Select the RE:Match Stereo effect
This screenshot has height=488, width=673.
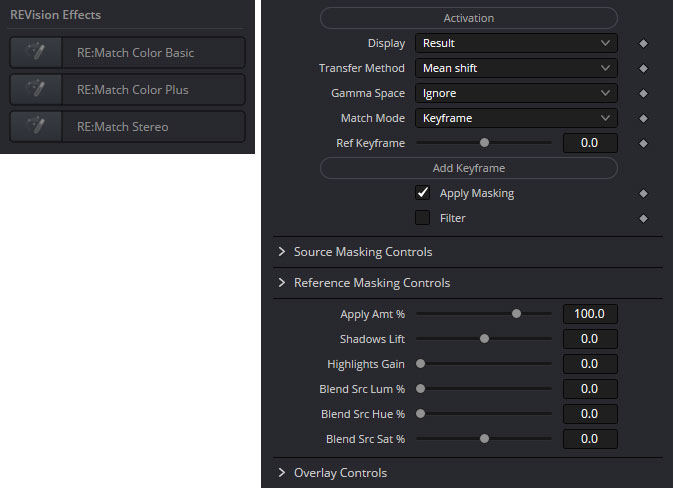point(127,127)
